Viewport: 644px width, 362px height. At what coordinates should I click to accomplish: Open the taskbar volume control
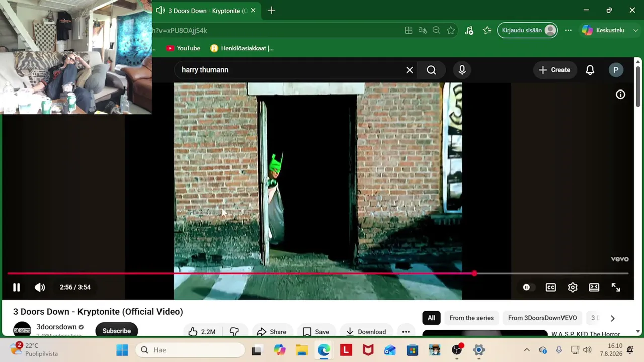coord(587,350)
